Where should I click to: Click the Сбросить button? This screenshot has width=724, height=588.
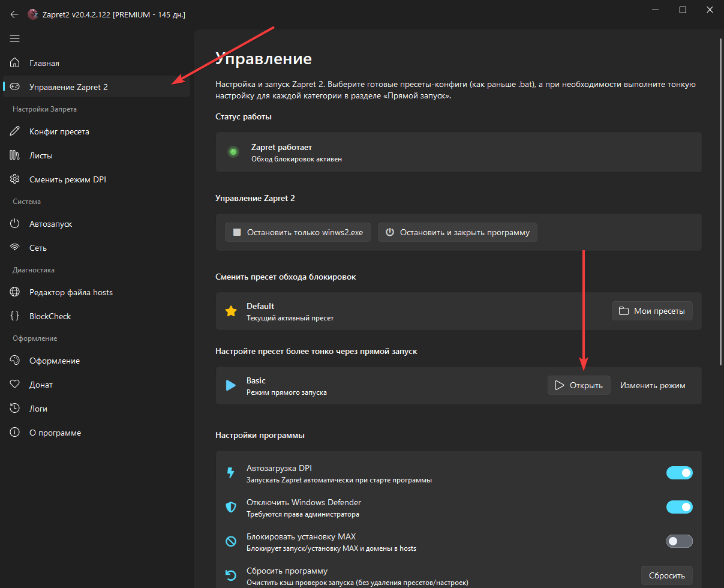point(667,575)
